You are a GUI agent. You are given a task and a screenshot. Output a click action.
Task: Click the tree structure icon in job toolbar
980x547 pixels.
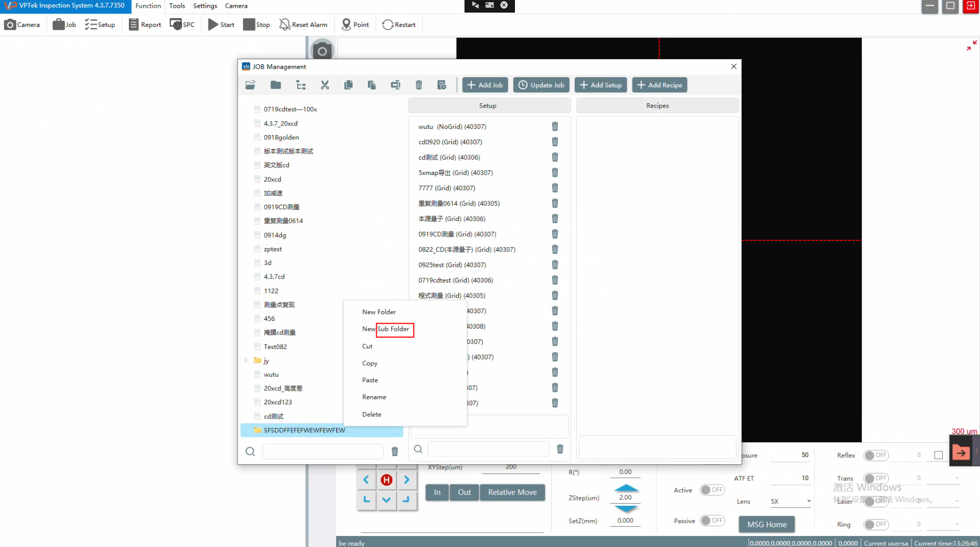[x=301, y=85]
